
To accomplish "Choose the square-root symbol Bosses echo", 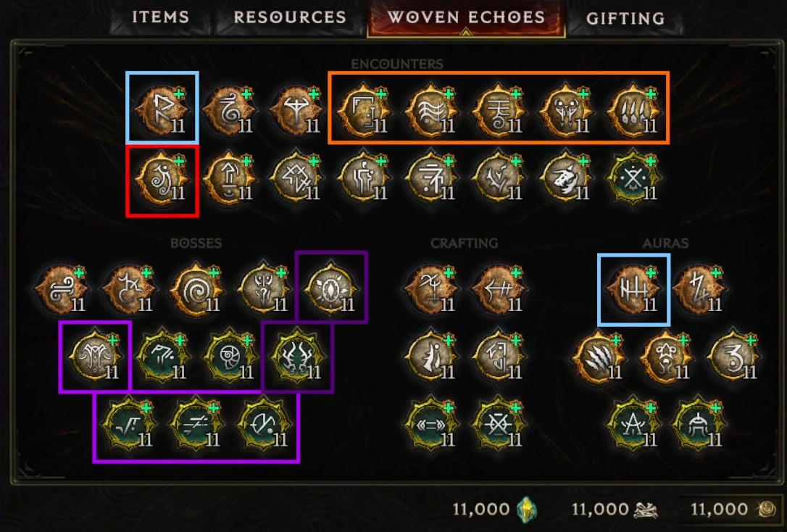I will 129,423.
